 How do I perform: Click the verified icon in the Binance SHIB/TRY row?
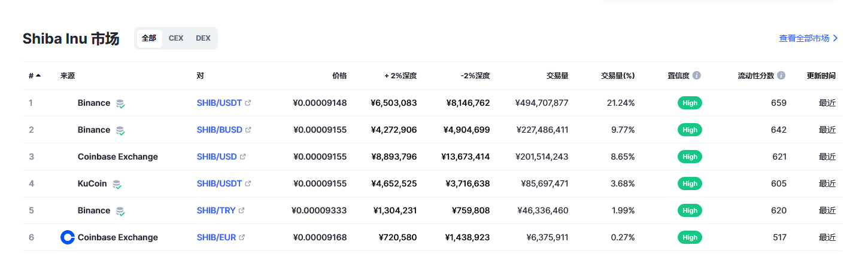(x=120, y=211)
